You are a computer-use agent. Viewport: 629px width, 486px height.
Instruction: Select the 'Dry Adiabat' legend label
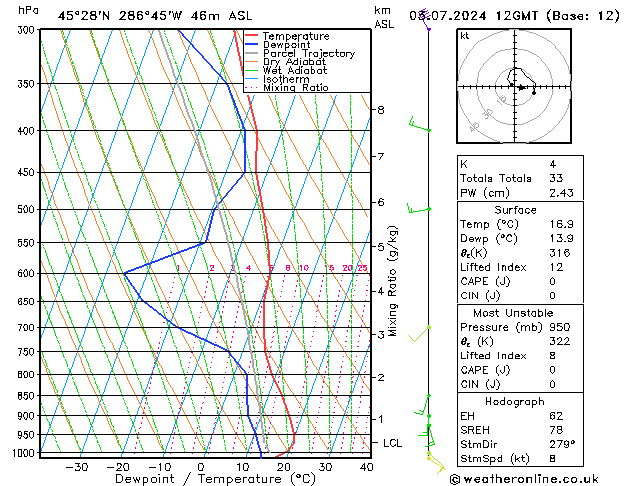click(x=294, y=62)
